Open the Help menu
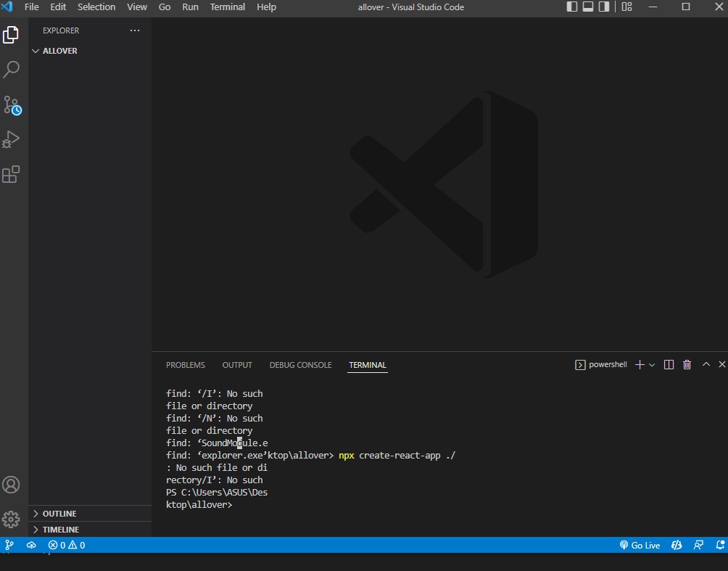The width and height of the screenshot is (728, 571). pyautogui.click(x=267, y=7)
